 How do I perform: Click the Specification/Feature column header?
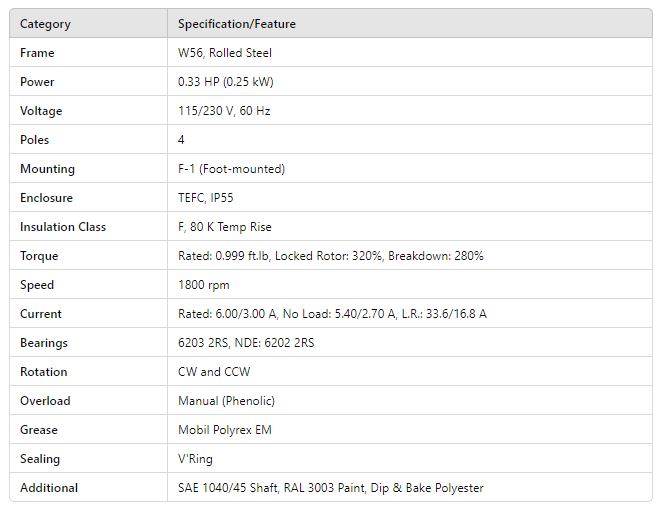pos(237,24)
